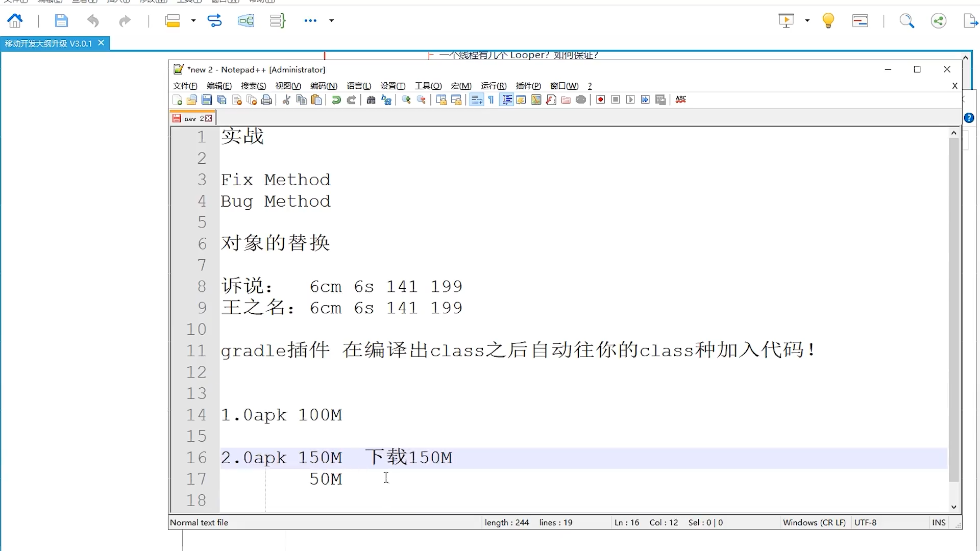Open dropdown arrow after the ellipsis icon
980x551 pixels.
coord(331,21)
